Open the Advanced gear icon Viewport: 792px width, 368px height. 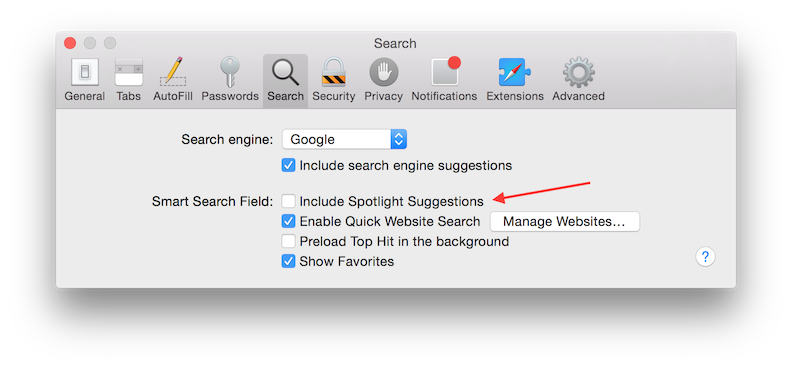(578, 72)
